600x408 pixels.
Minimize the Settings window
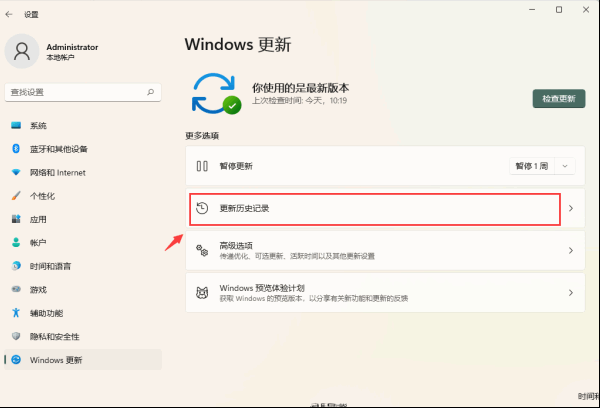point(532,10)
